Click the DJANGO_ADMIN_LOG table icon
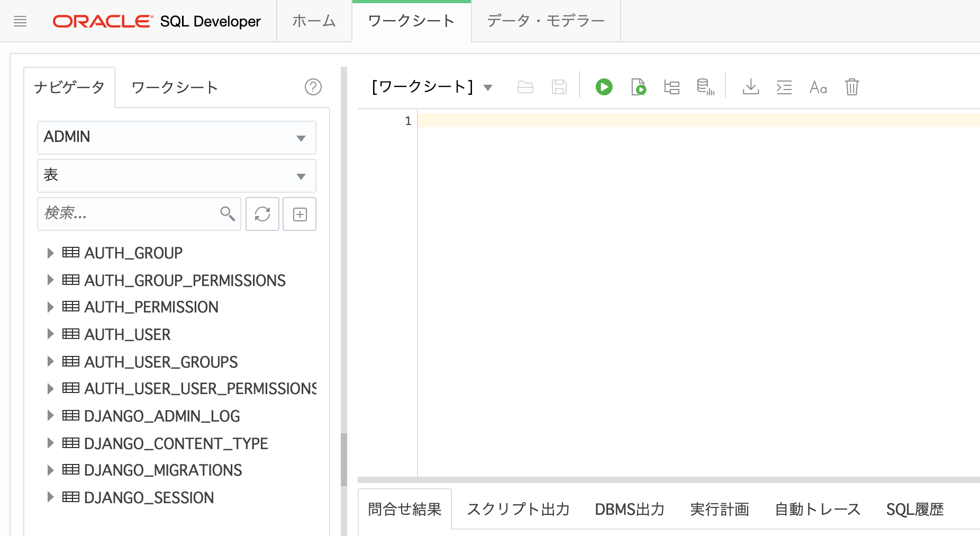 click(x=71, y=416)
